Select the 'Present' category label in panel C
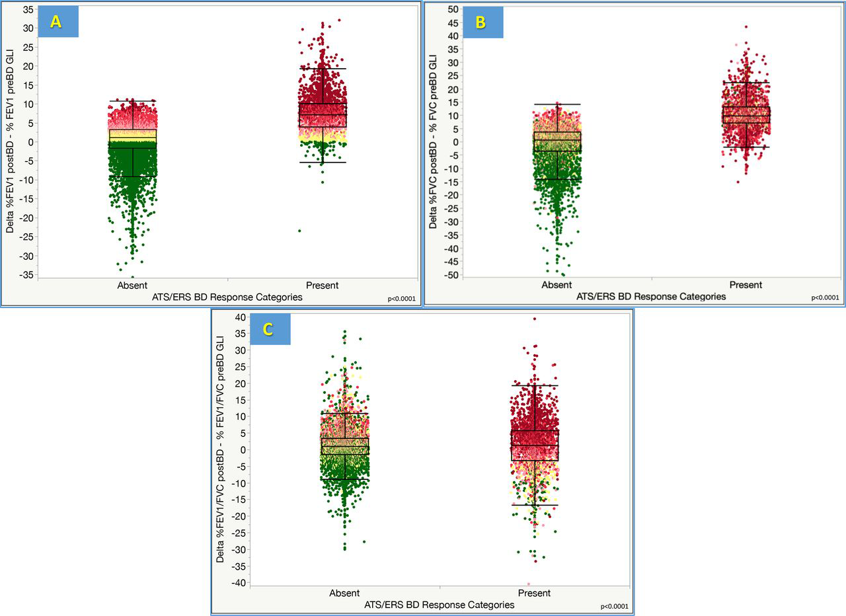Image resolution: width=846 pixels, height=616 pixels. click(x=534, y=593)
